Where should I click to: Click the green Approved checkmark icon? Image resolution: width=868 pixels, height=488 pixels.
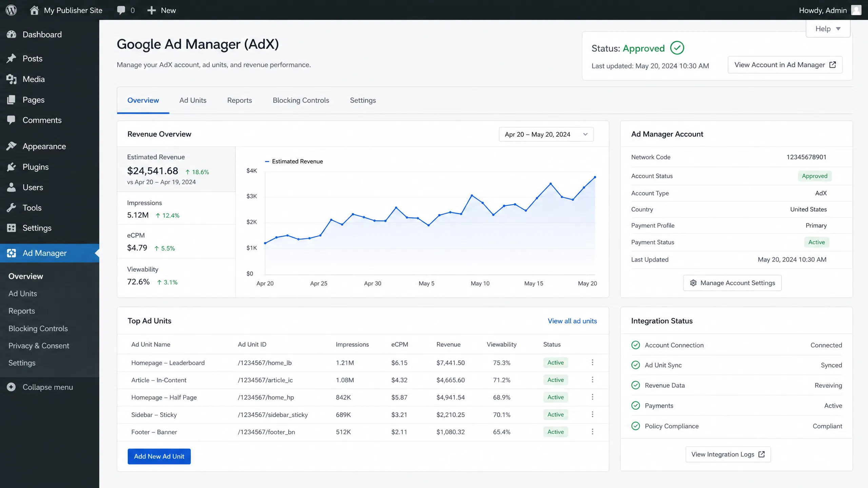tap(677, 48)
